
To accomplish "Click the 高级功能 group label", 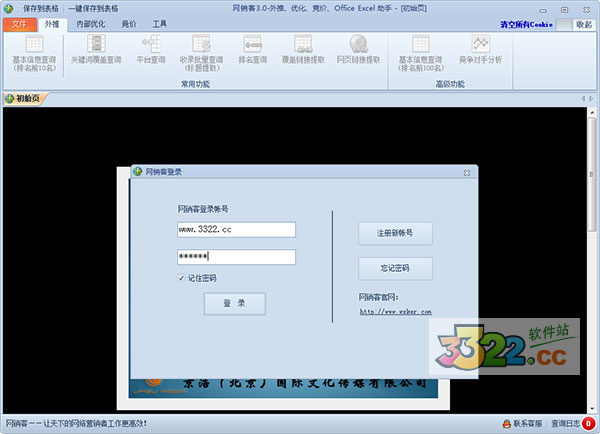I will tap(450, 84).
